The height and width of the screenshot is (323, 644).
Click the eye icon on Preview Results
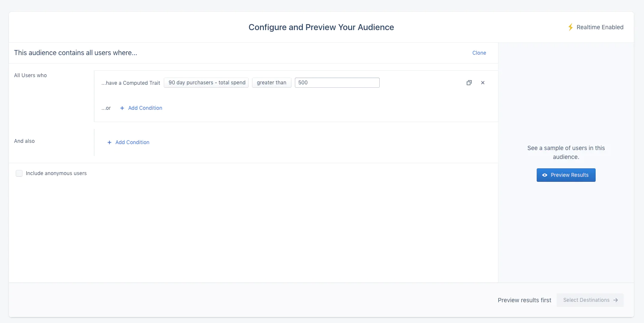click(x=545, y=175)
